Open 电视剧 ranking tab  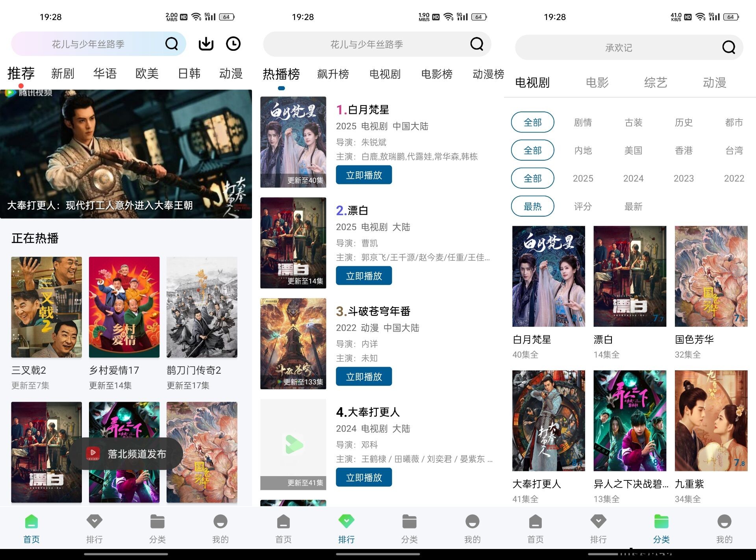click(385, 74)
